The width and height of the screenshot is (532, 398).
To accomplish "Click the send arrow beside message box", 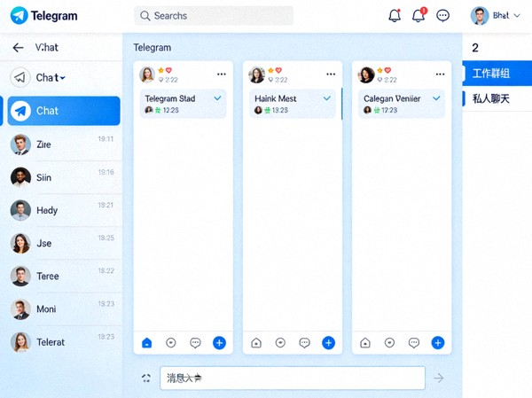I will point(439,378).
